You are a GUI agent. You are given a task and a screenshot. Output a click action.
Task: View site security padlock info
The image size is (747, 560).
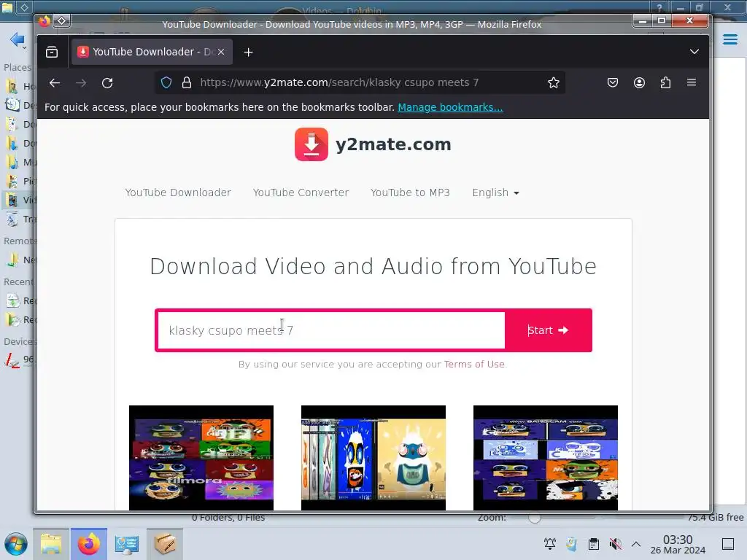[x=187, y=83]
